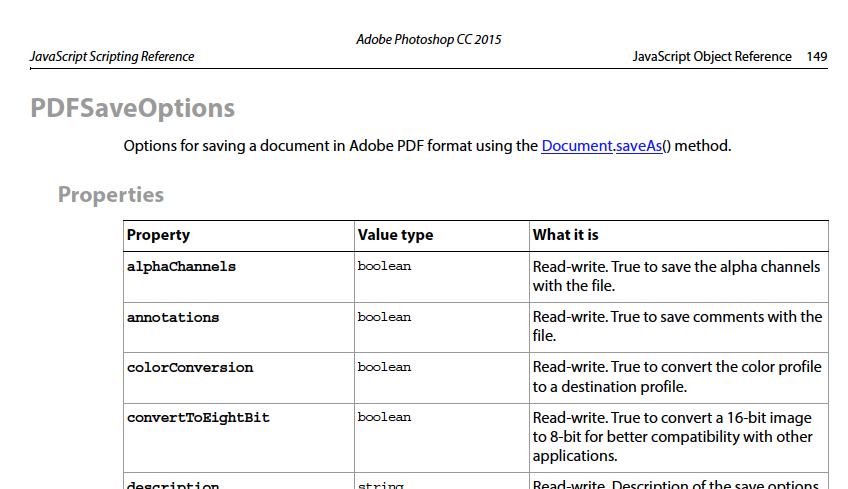848x489 pixels.
Task: Click the 16-bit image description text
Action: pyautogui.click(x=673, y=437)
